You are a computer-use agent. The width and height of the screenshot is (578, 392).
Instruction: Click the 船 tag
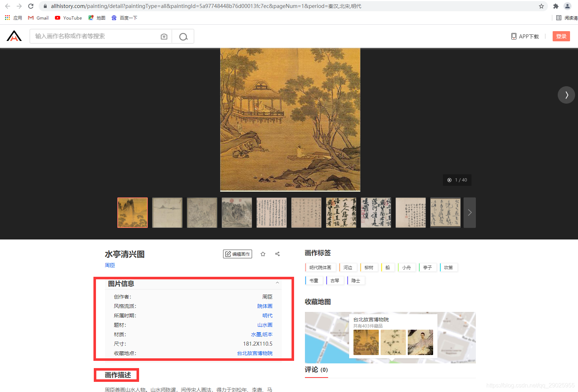click(x=388, y=267)
